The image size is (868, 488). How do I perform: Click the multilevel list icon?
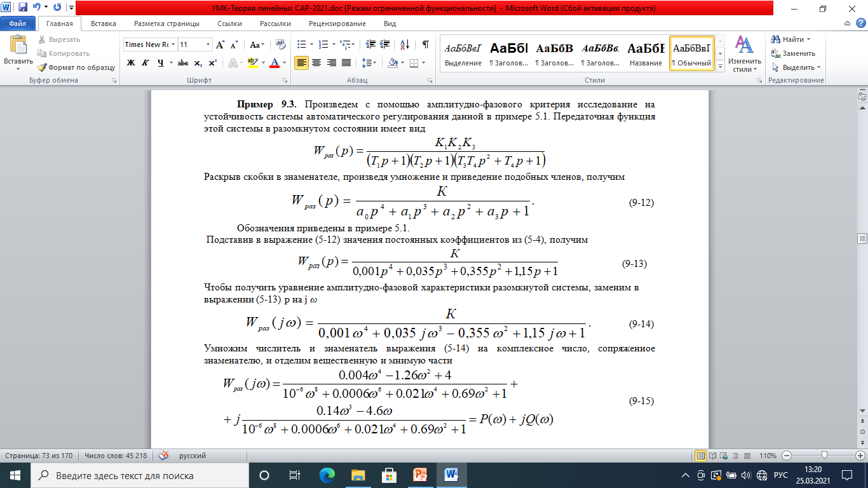(x=346, y=44)
